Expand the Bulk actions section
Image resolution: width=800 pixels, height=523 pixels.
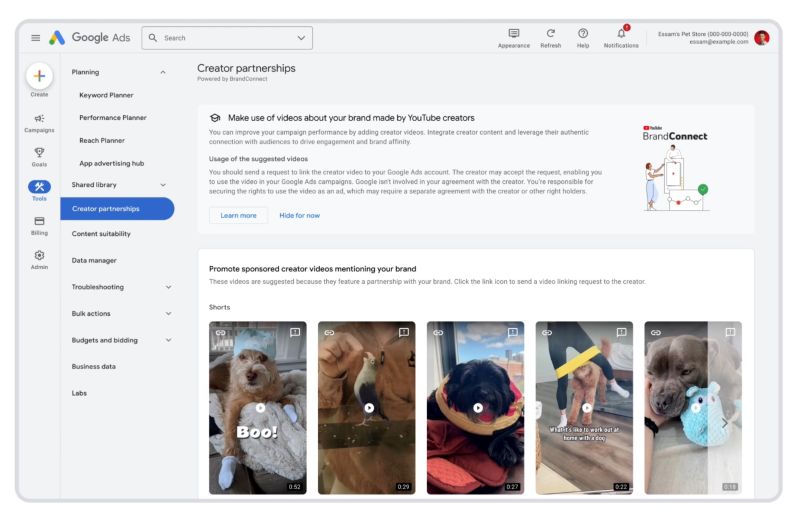coord(168,314)
